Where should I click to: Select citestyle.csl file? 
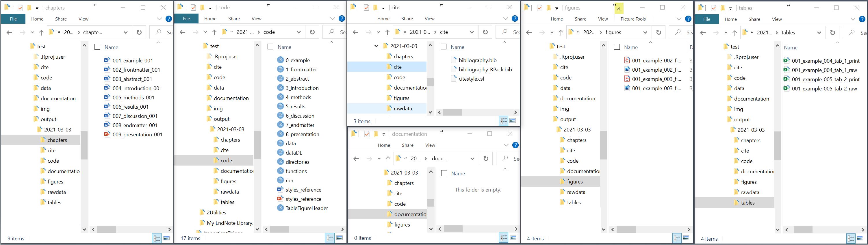click(467, 79)
